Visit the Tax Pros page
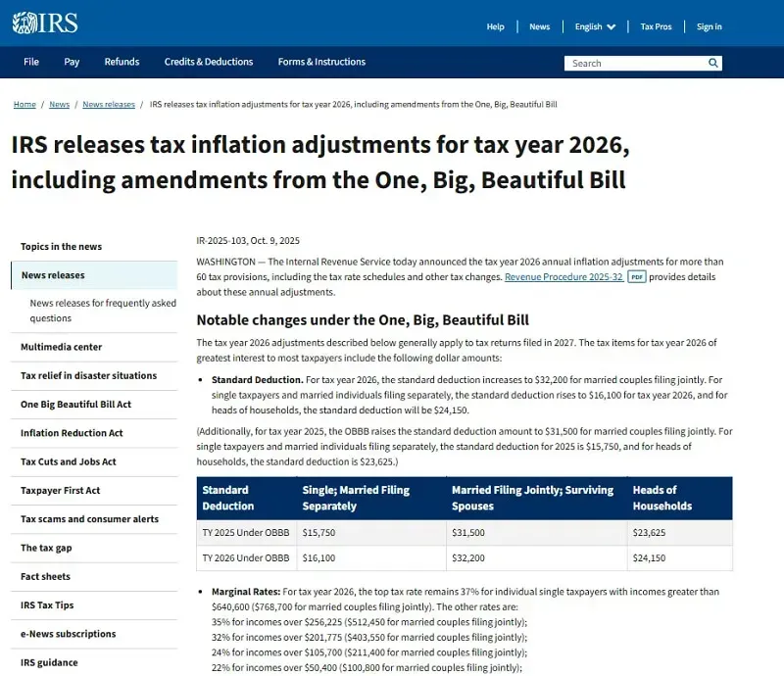 [x=656, y=26]
